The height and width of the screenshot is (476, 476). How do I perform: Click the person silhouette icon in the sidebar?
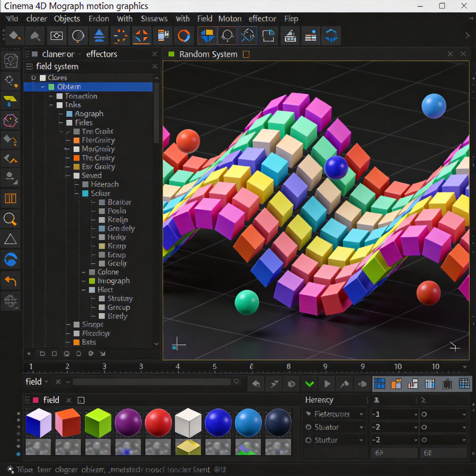tap(10, 178)
